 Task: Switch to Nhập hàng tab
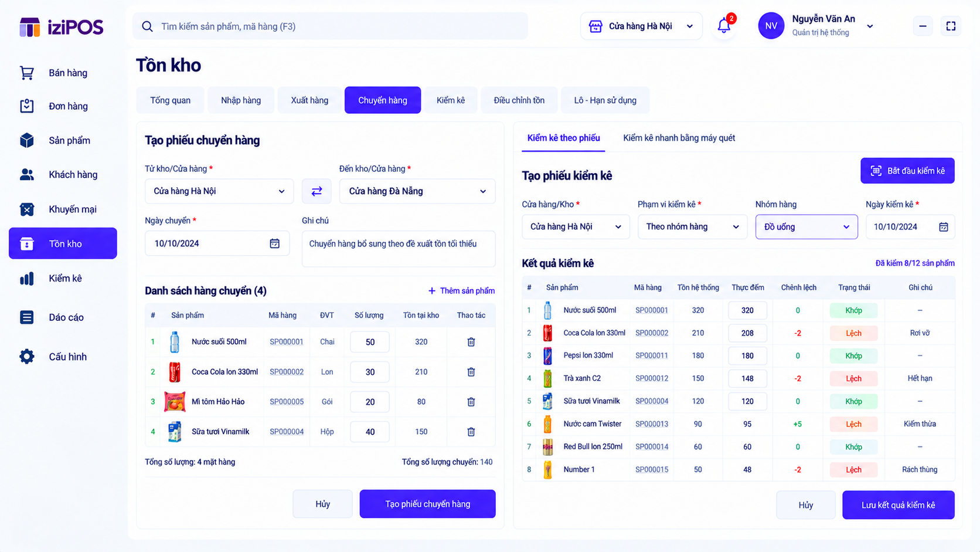pyautogui.click(x=241, y=100)
